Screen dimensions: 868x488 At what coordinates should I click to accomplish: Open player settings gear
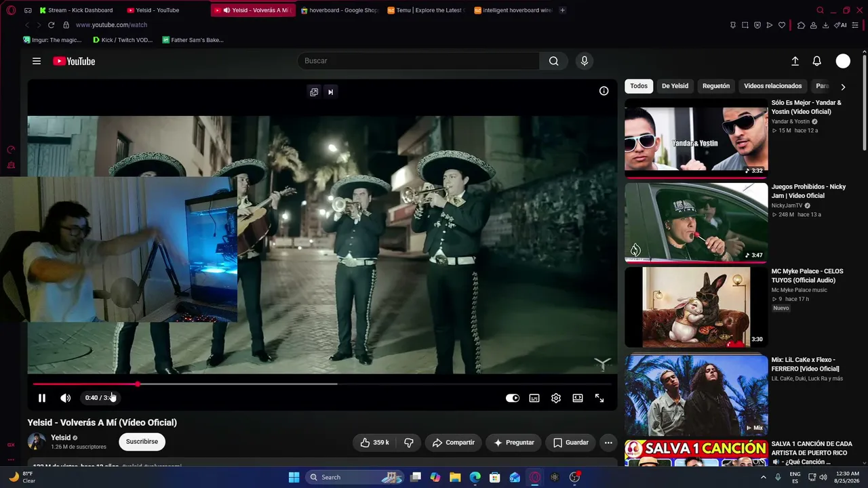(556, 398)
